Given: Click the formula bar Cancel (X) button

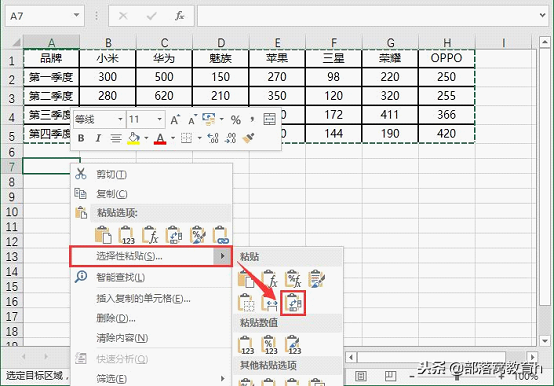Looking at the screenshot, I should [x=123, y=16].
